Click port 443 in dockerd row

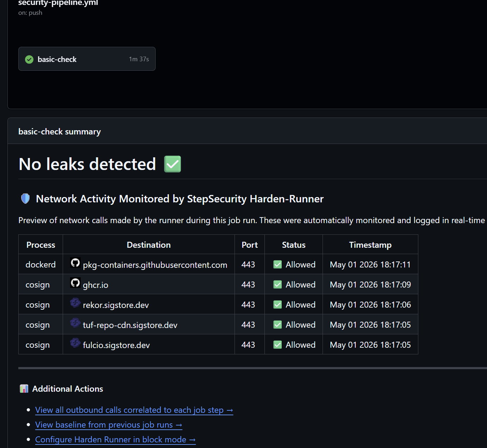(x=248, y=265)
